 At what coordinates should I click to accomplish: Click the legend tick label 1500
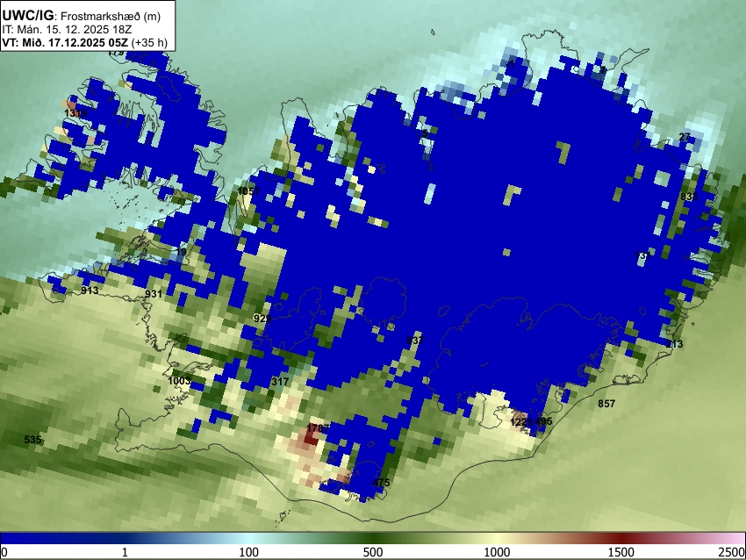tap(621, 552)
